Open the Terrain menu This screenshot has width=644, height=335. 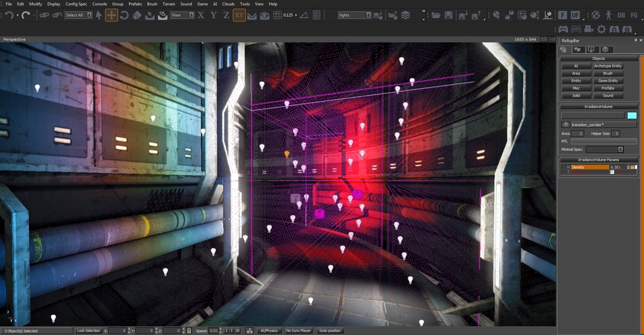pyautogui.click(x=169, y=4)
